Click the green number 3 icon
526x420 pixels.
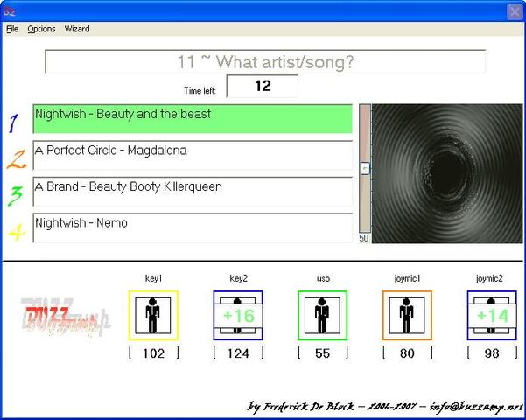pyautogui.click(x=15, y=196)
